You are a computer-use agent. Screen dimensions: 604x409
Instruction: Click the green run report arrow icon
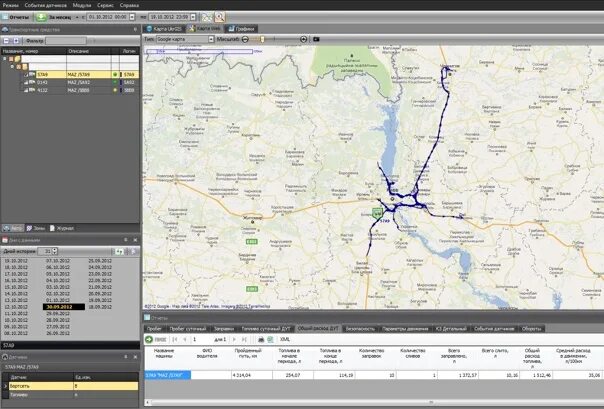click(149, 339)
